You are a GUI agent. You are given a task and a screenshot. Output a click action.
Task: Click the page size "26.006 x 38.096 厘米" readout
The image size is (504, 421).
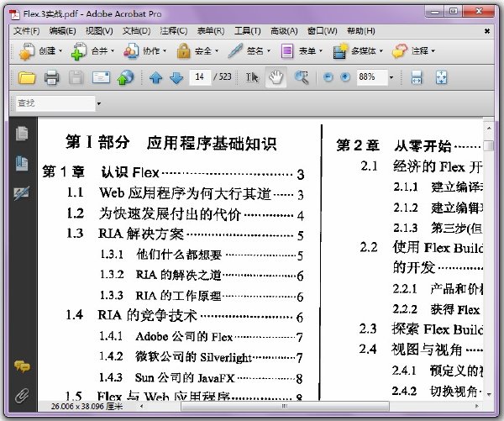pyautogui.click(x=87, y=406)
